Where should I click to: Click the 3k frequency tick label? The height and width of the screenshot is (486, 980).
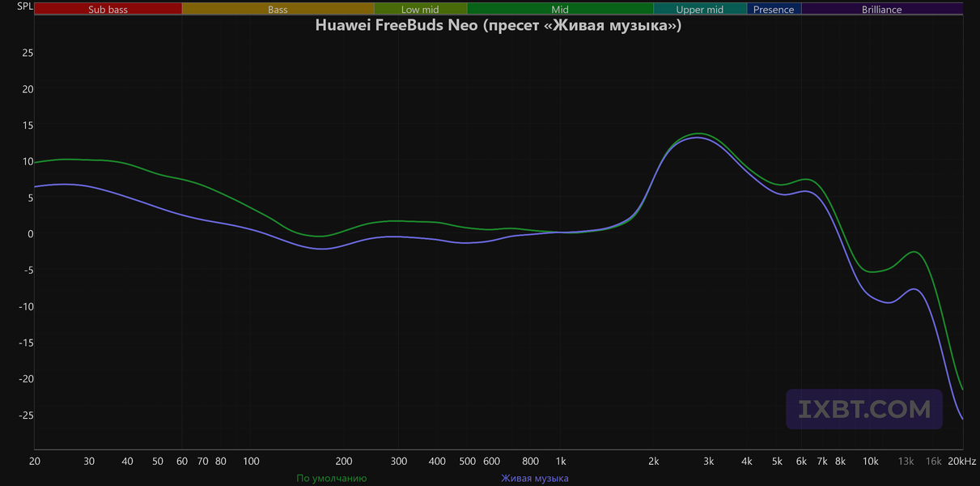pos(708,461)
